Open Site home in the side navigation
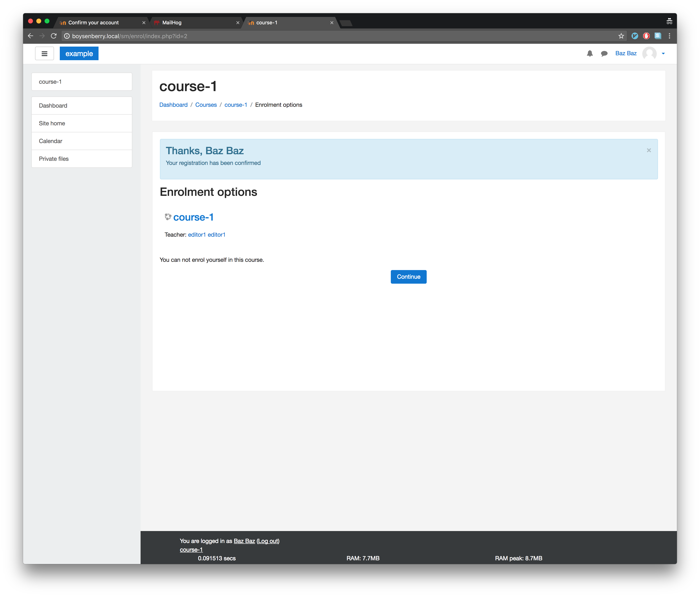This screenshot has height=597, width=700. coord(82,123)
